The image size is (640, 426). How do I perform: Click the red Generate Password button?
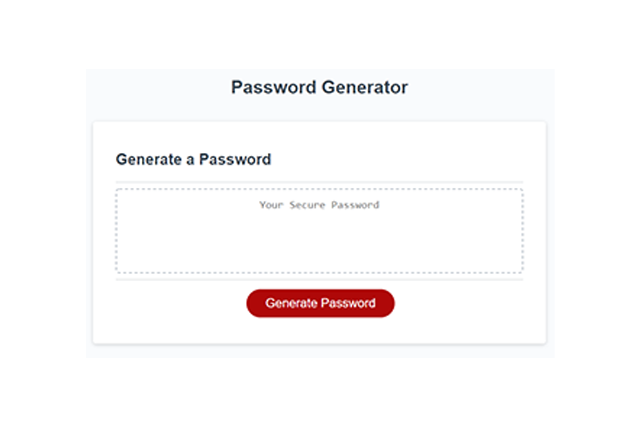click(x=320, y=303)
